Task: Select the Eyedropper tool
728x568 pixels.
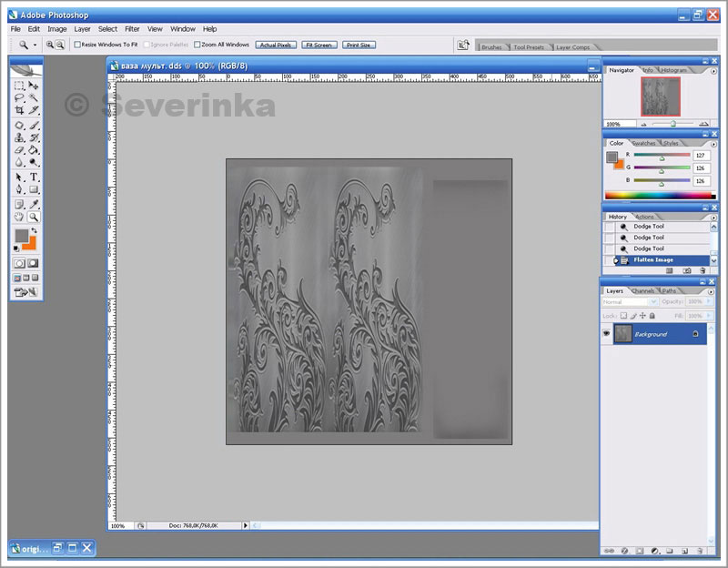Action: [34, 204]
